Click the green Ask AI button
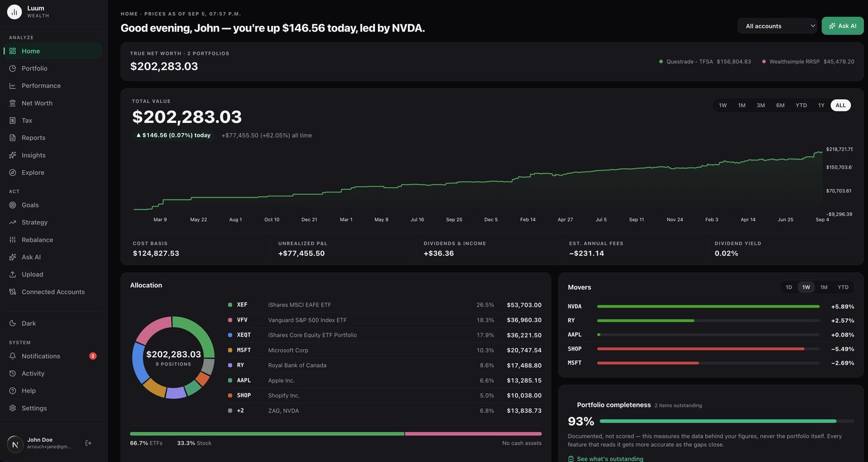Screen dimensions: 868x462 [842, 26]
